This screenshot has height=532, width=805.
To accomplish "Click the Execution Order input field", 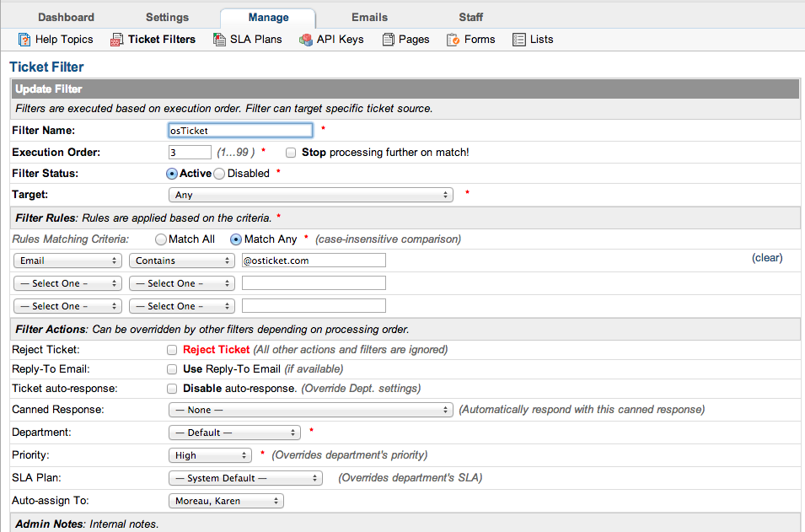I will click(190, 153).
